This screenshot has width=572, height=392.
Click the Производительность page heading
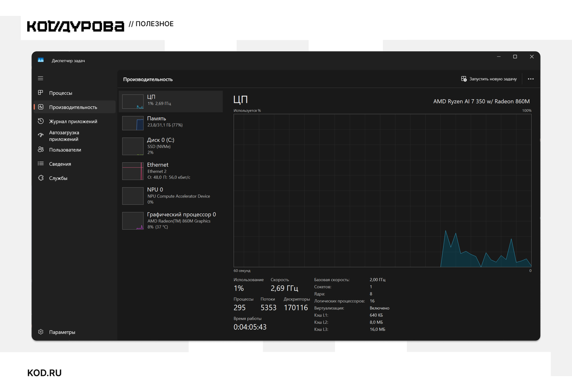pos(148,80)
